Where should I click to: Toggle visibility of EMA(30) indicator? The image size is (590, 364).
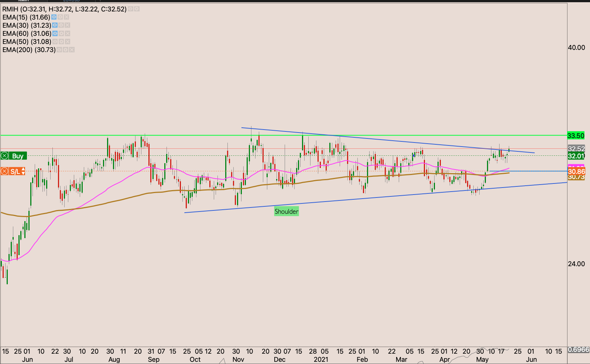point(55,25)
